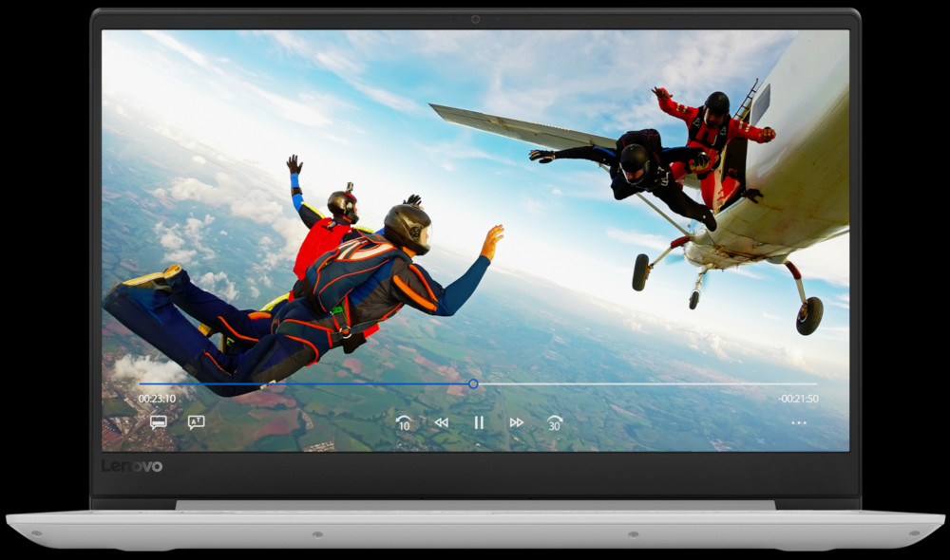This screenshot has height=560, width=950.
Task: Click the elapsed time 00:23:10 label
Action: point(157,399)
